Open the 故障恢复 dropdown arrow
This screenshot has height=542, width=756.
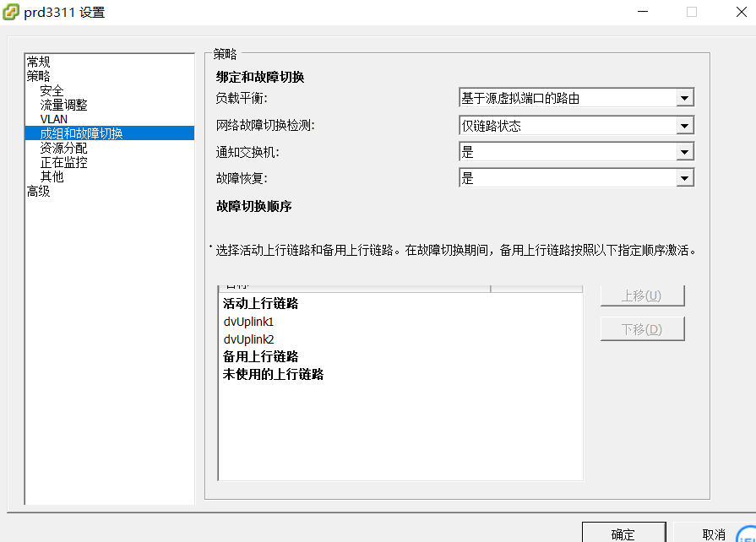(x=684, y=178)
